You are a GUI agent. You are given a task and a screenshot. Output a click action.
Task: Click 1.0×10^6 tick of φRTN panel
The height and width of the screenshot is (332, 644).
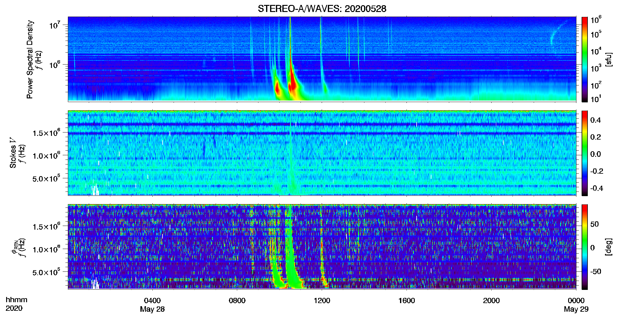(x=47, y=249)
